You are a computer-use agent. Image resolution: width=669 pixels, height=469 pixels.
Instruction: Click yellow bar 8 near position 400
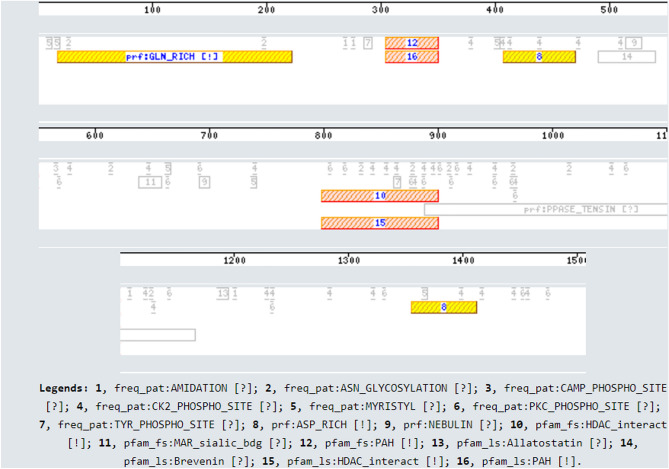click(x=539, y=57)
